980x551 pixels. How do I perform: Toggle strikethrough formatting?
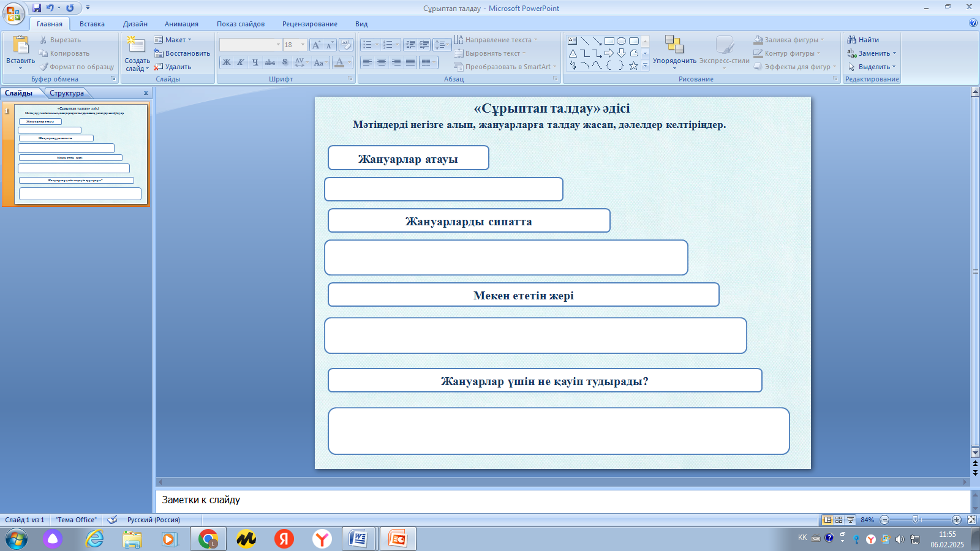pos(269,62)
